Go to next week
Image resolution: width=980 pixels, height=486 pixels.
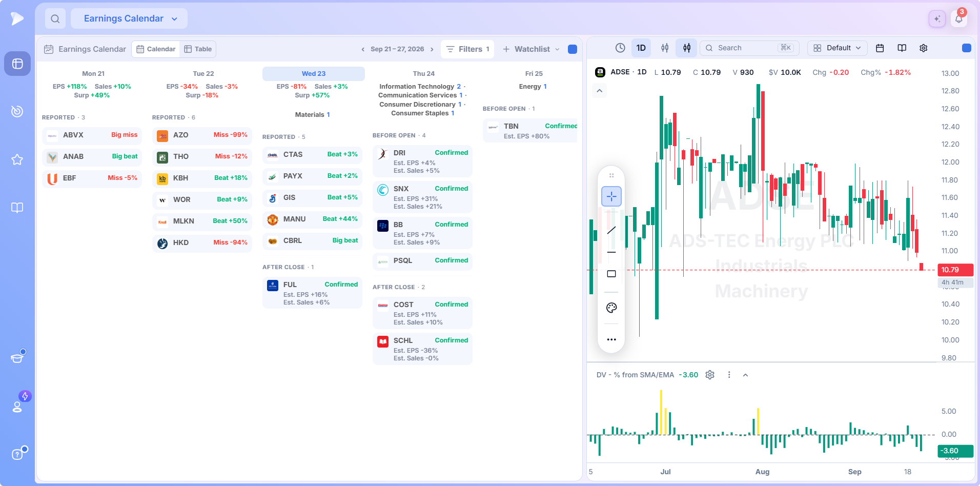point(432,49)
